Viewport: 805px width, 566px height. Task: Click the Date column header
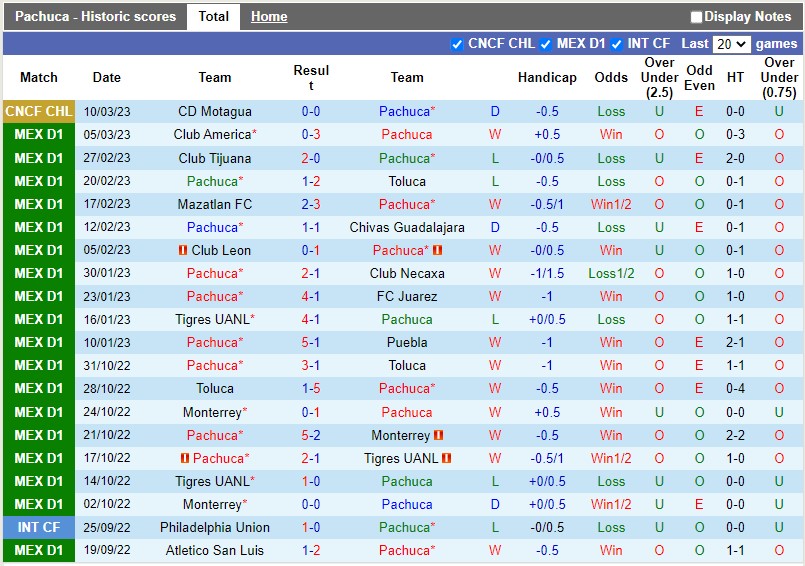click(x=107, y=78)
